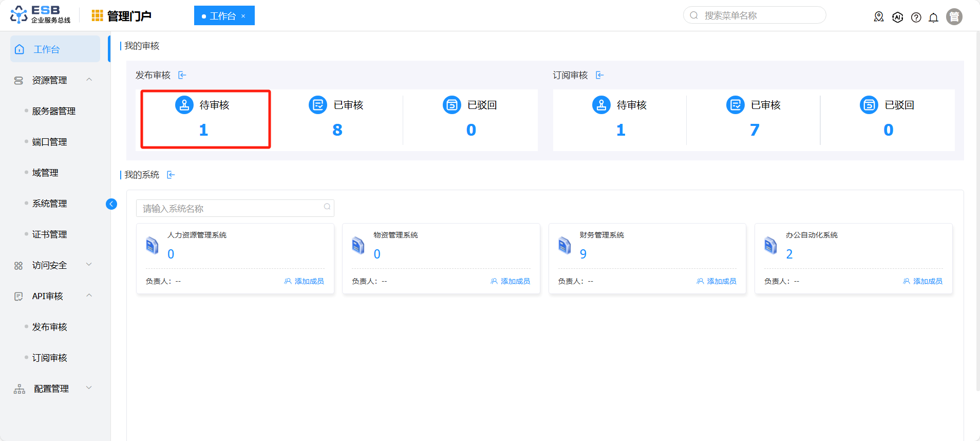980x441 pixels.
Task: Expand the 配置管理 menu group
Action: click(x=89, y=388)
